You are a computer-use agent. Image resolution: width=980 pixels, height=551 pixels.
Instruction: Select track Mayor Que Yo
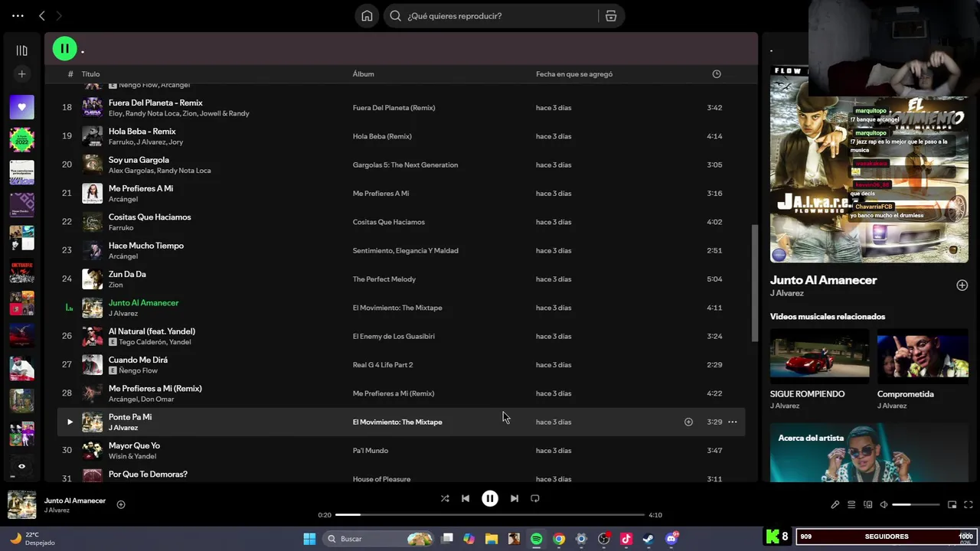[x=135, y=445]
